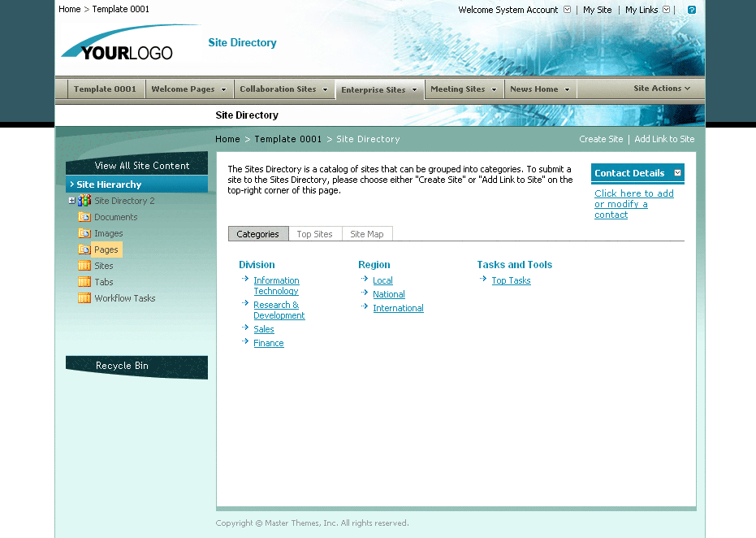This screenshot has width=756, height=538.
Task: Follow the Top Tasks link
Action: click(x=511, y=280)
